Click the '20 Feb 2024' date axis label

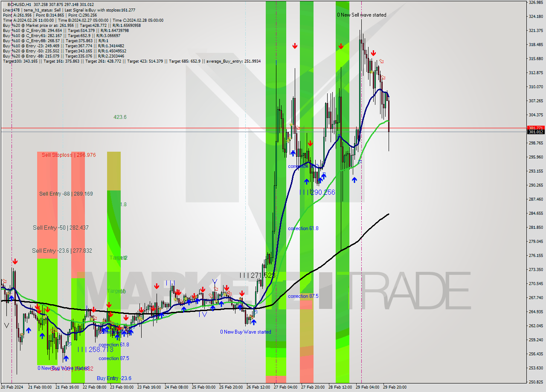tap(12, 387)
